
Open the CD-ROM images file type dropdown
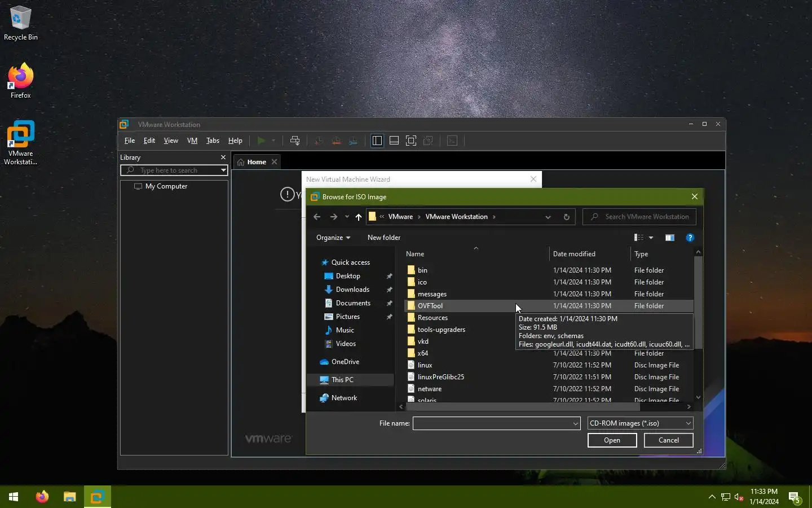coord(640,423)
